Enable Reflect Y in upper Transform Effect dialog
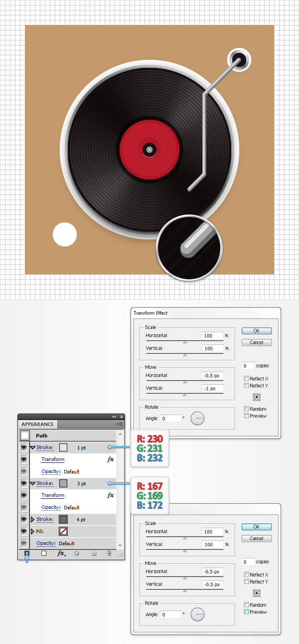Screen dimensions: 299x644 click(247, 386)
